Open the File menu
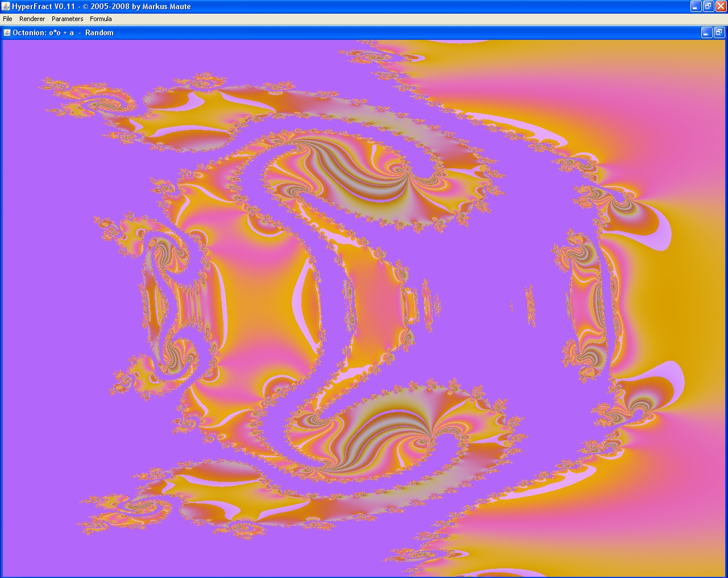Image resolution: width=728 pixels, height=578 pixels. tap(7, 19)
